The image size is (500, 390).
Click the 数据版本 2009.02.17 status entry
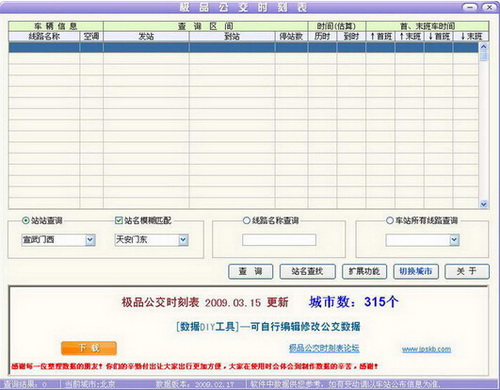coord(195,384)
